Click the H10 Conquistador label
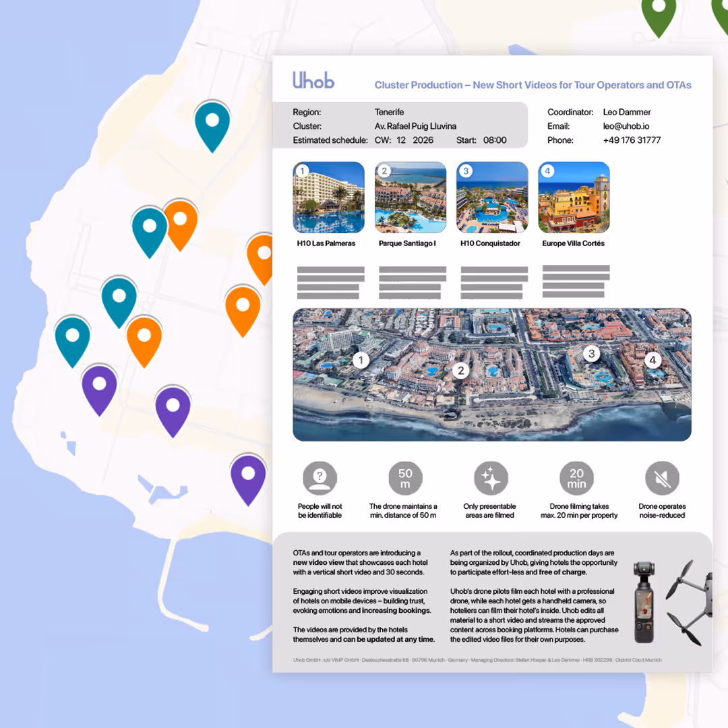Image resolution: width=728 pixels, height=728 pixels. 490,243
